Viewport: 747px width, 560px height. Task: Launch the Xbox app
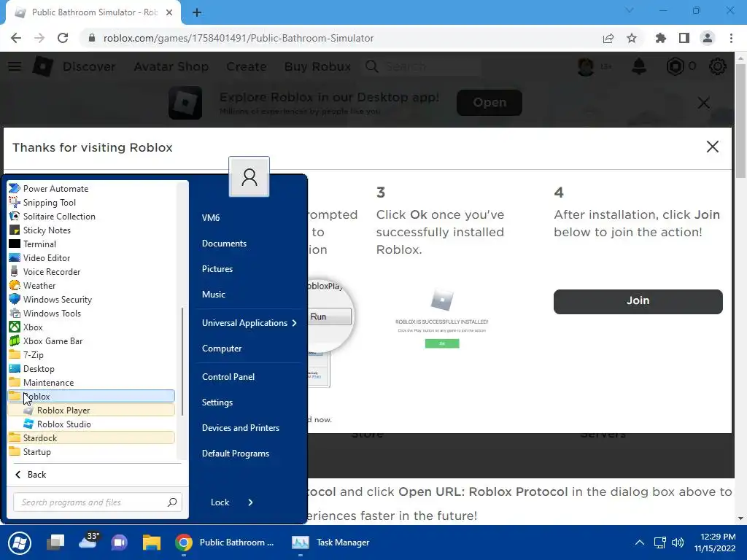[x=91, y=327]
